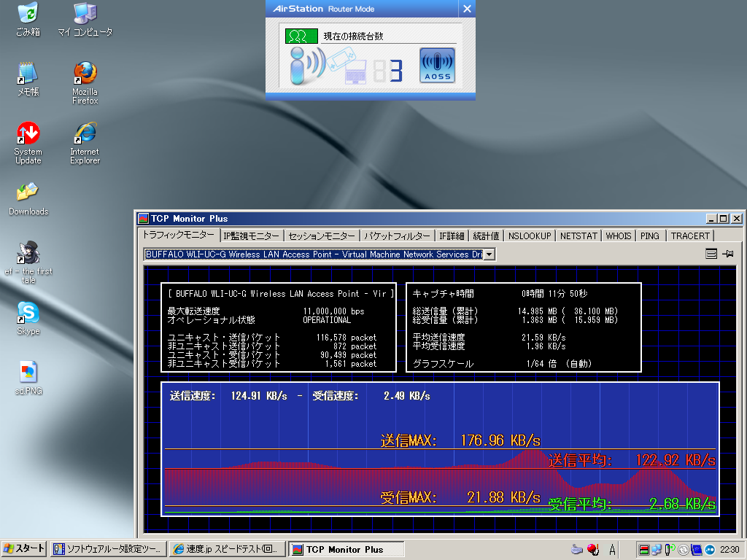Open the 統計値 tab
Screen dimensions: 747x560
pyautogui.click(x=486, y=236)
